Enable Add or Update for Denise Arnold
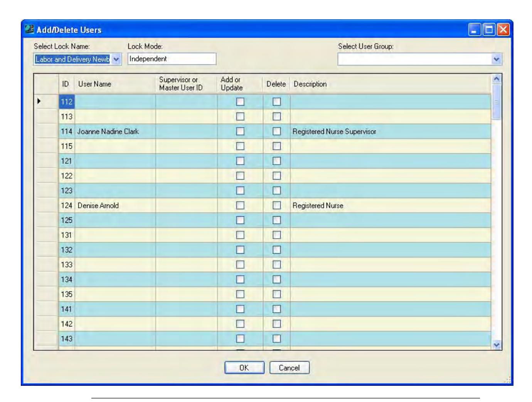532x402 pixels. tap(240, 205)
